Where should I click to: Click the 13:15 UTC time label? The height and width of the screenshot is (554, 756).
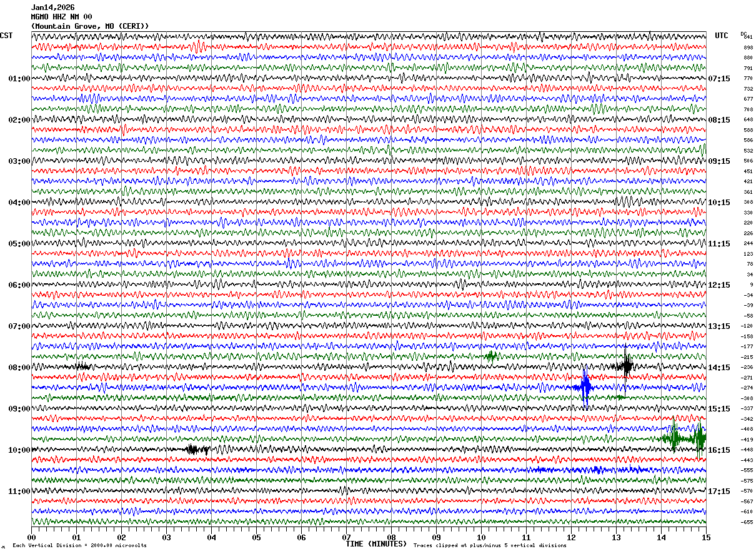point(719,326)
